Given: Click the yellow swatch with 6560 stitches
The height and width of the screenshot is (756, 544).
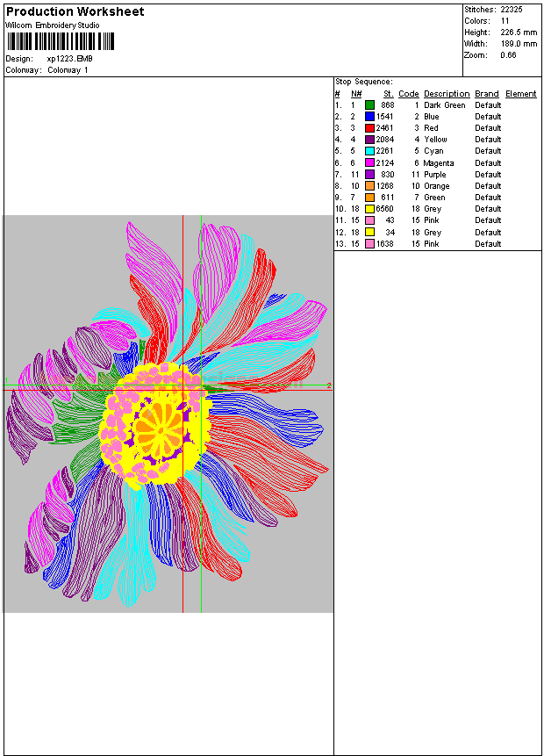Looking at the screenshot, I should pyautogui.click(x=369, y=209).
